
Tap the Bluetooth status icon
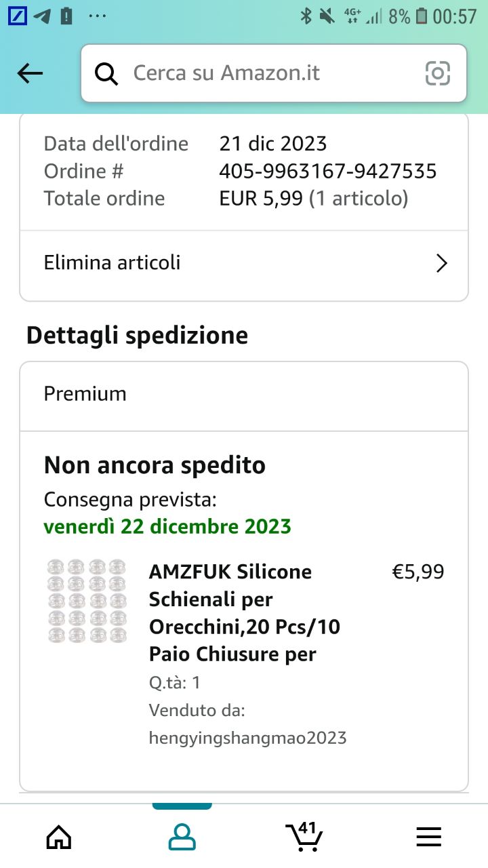click(x=306, y=16)
